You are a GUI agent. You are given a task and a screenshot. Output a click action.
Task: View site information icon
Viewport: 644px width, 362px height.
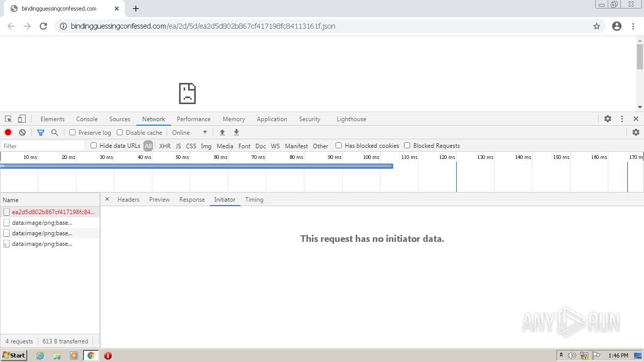pyautogui.click(x=63, y=26)
